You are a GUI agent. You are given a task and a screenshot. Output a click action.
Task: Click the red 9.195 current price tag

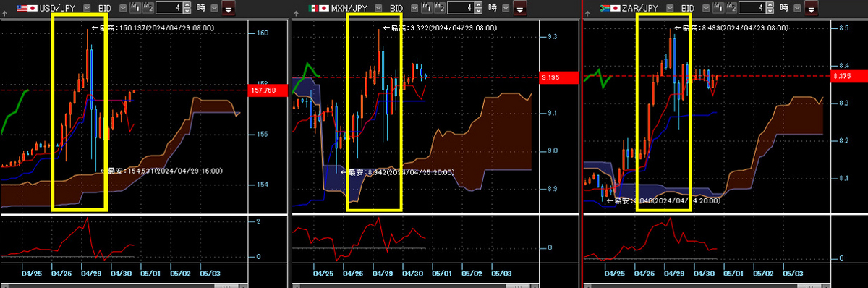point(560,77)
